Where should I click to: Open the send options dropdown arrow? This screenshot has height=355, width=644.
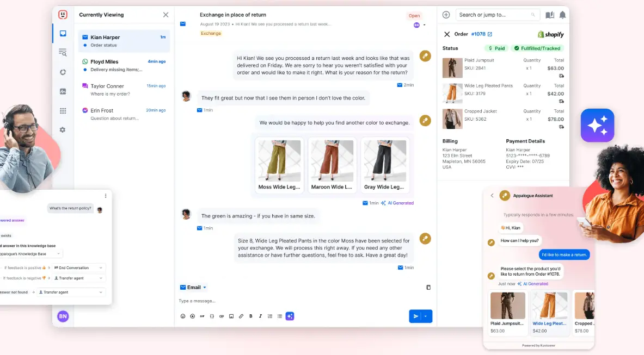coord(426,316)
